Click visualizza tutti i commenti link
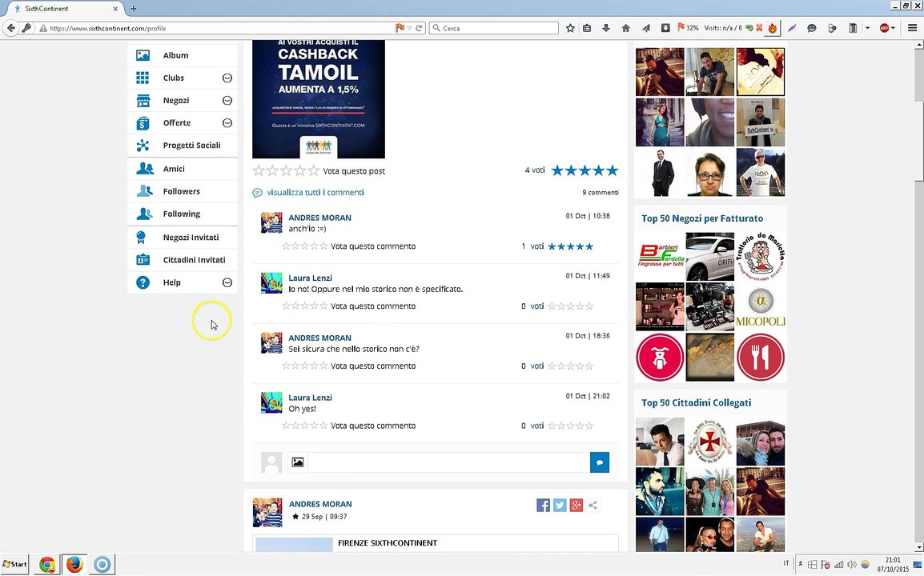Screen dimensions: 924x576 (x=315, y=193)
